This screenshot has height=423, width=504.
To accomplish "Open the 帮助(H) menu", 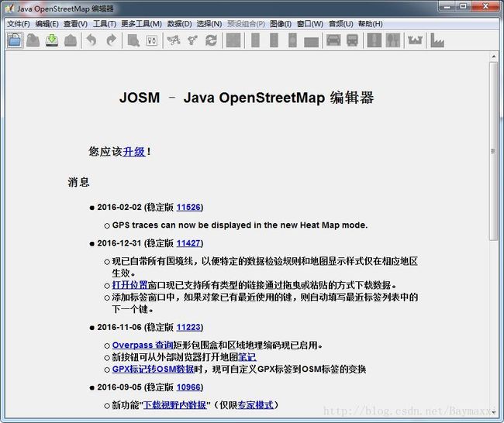I will [x=371, y=24].
